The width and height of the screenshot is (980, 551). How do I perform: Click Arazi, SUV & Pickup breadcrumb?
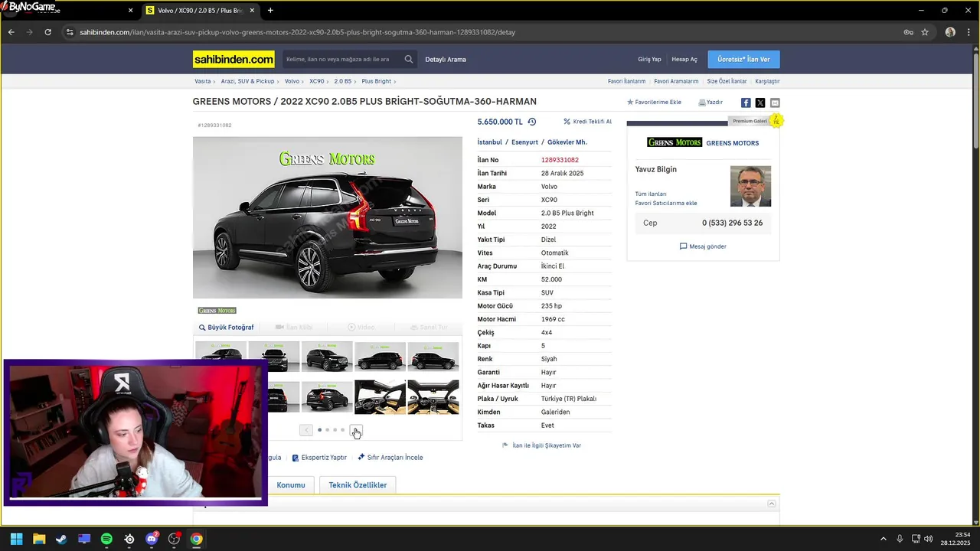pos(247,81)
